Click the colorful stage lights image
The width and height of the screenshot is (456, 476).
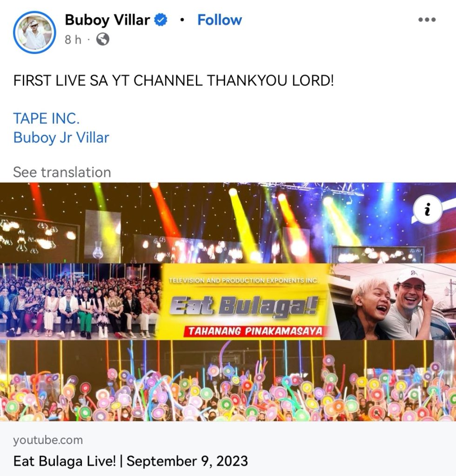tap(228, 223)
